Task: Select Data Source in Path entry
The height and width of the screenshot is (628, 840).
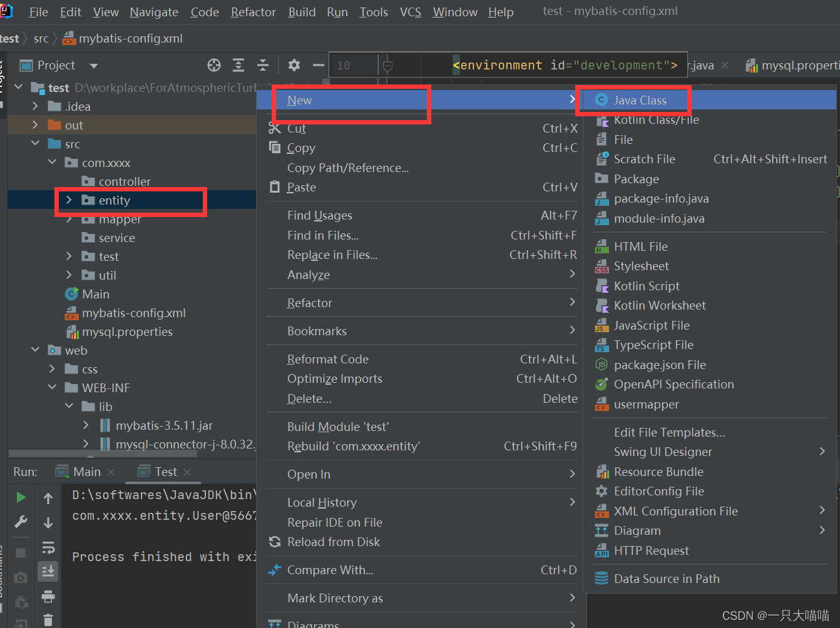Action: [x=710, y=579]
